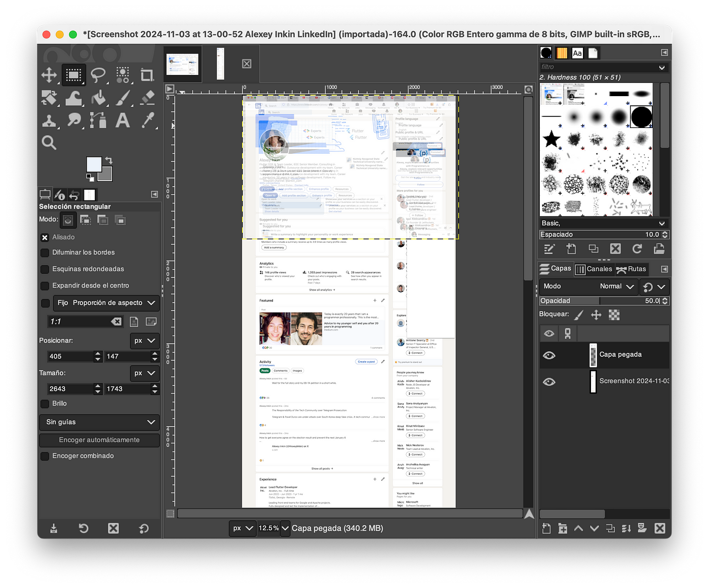
Task: Lock pixels with the Bloquear brush icon
Action: tap(579, 315)
